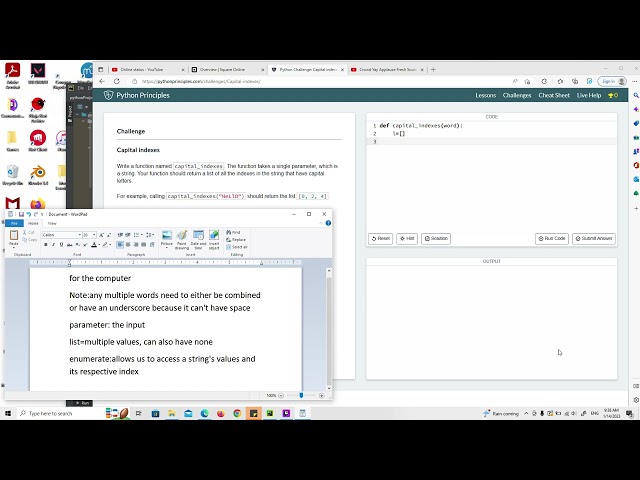Open the File menu in WordPad
The image size is (640, 480).
point(14,223)
